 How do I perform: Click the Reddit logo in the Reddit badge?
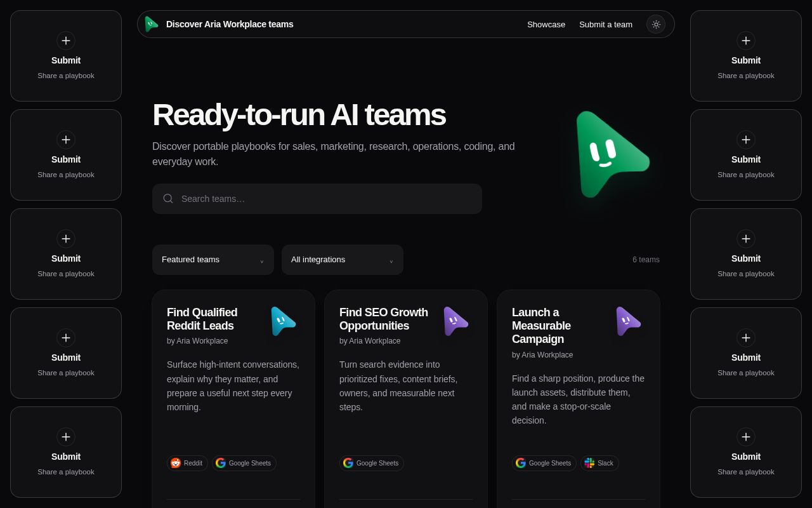point(176,463)
